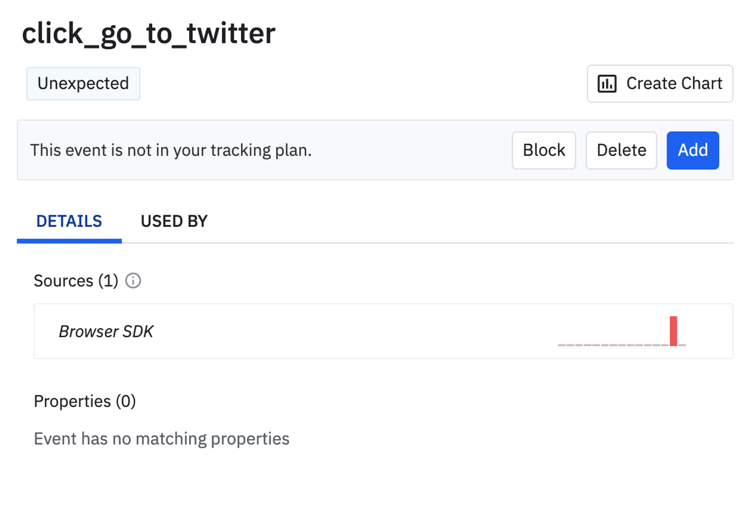The width and height of the screenshot is (756, 532).
Task: Click the Sources (1) heading
Action: point(76,281)
